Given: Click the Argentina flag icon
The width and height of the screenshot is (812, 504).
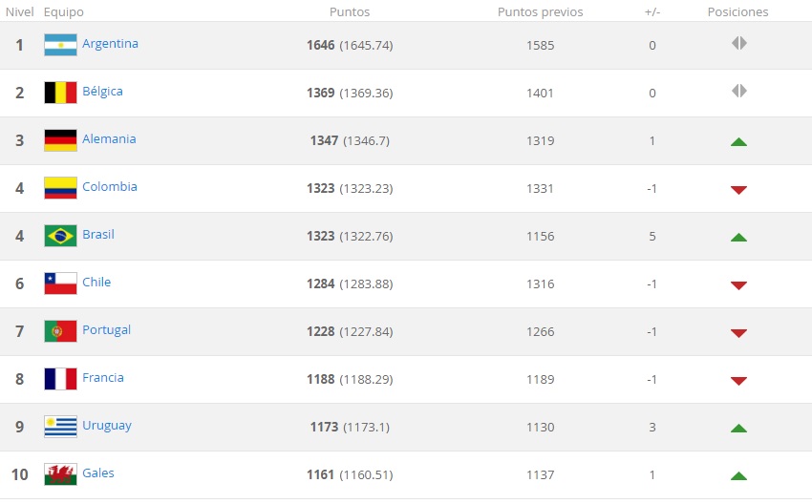Looking at the screenshot, I should 60,45.
